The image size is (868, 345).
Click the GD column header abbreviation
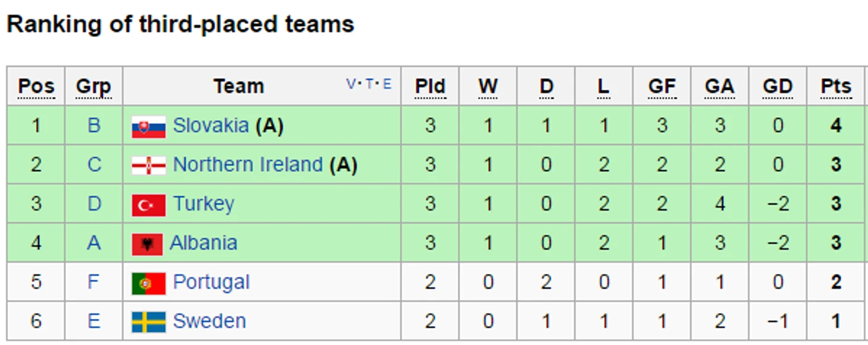(x=777, y=86)
